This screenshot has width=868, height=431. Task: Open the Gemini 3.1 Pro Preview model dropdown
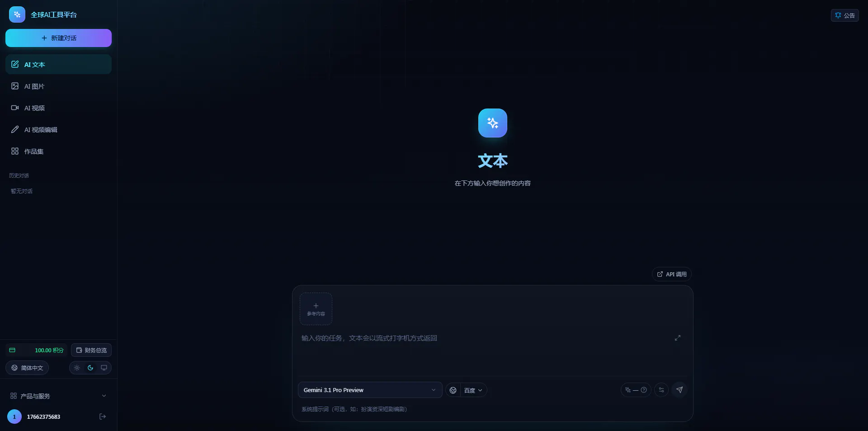tap(370, 390)
